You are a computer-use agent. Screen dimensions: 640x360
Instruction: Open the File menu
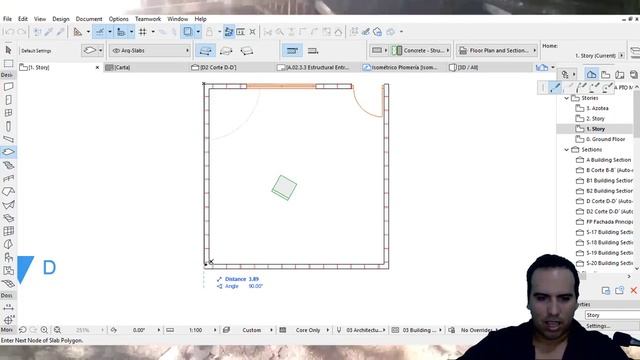pos(7,19)
